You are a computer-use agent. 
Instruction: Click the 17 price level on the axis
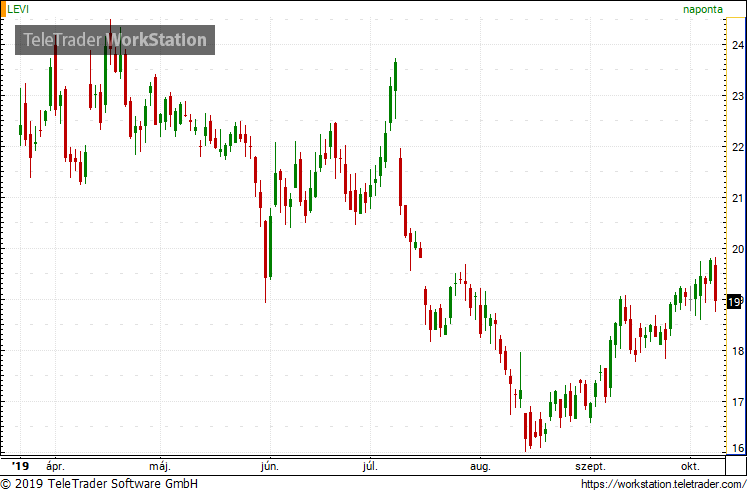pyautogui.click(x=738, y=402)
